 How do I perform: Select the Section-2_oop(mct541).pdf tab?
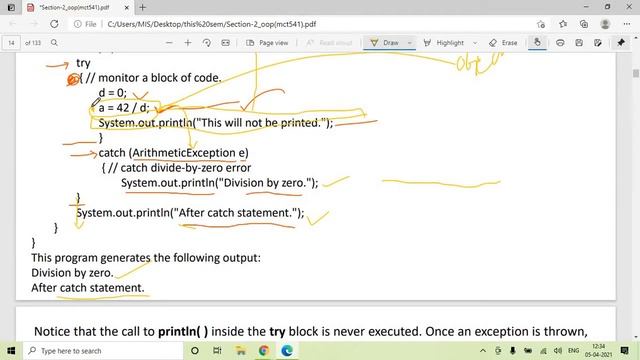[78, 8]
